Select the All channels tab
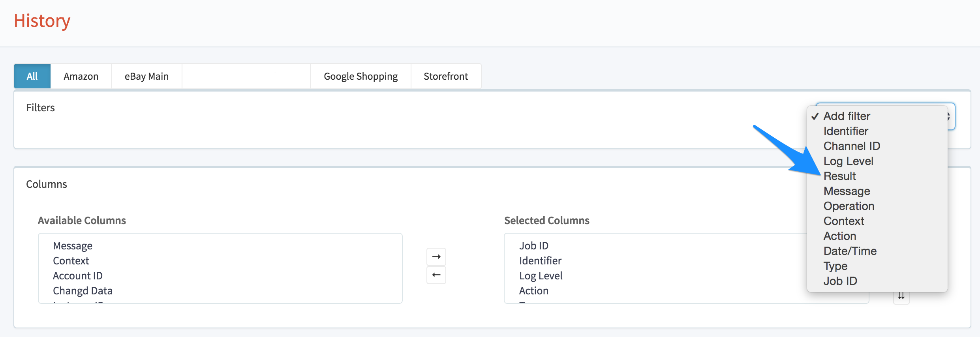 coord(32,76)
